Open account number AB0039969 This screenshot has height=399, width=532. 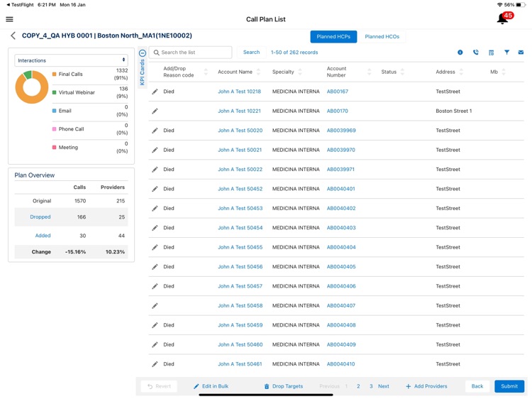click(x=341, y=131)
